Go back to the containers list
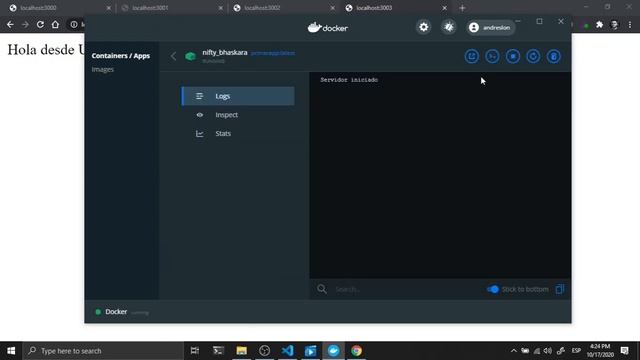Screen dimensions: 640x360 (173, 56)
